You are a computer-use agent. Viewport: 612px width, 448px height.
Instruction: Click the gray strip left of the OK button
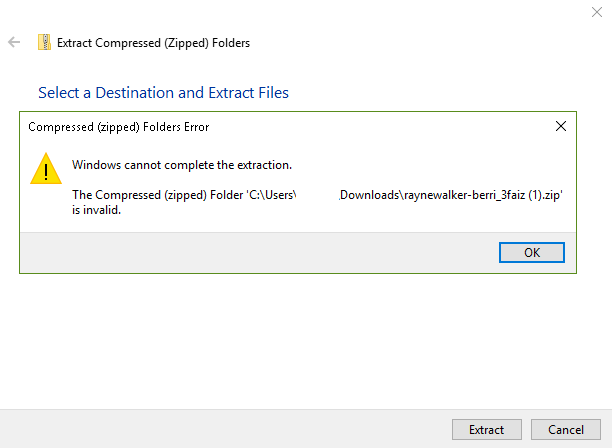pyautogui.click(x=259, y=253)
